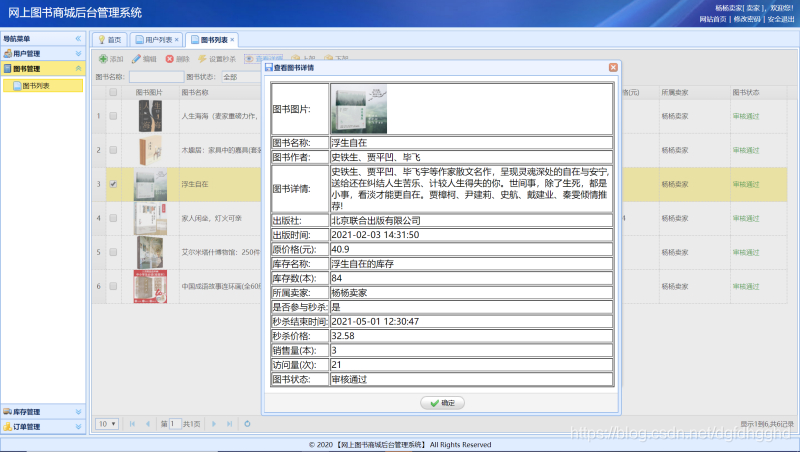Click the 用户管理 section title
Viewport: 800px width, 452px height.
tap(27, 53)
